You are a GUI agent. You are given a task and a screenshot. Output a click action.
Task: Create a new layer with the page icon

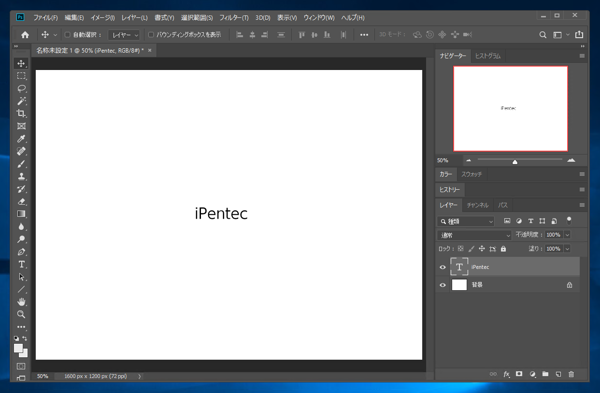pos(558,374)
